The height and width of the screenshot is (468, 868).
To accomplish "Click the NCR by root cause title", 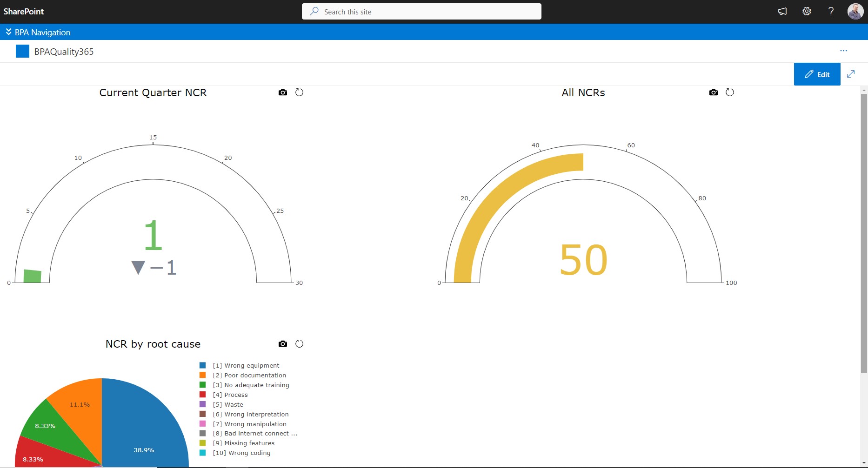I will tap(153, 344).
